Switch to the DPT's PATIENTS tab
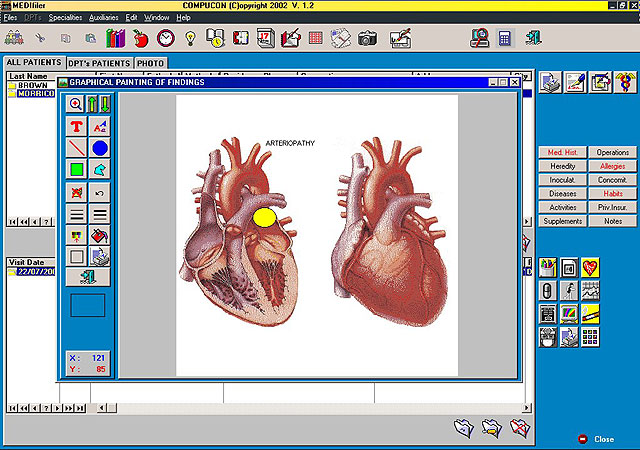Image resolution: width=640 pixels, height=450 pixels. pyautogui.click(x=99, y=63)
